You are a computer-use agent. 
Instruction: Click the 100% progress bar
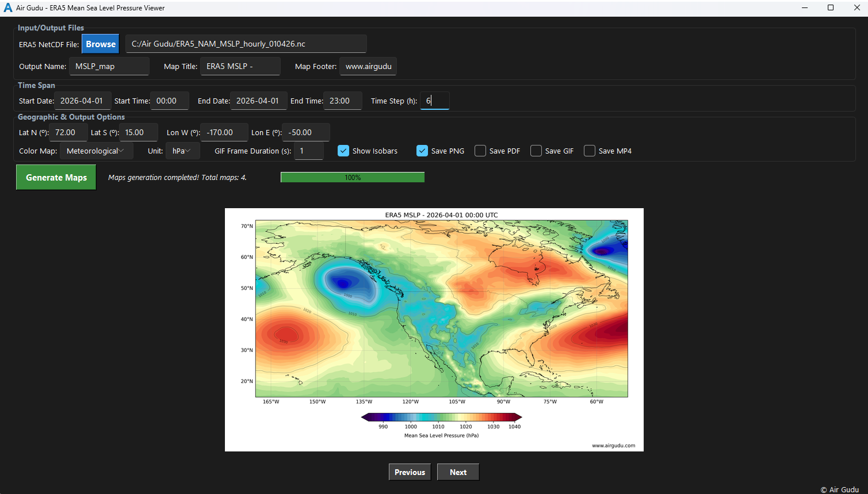pyautogui.click(x=353, y=177)
